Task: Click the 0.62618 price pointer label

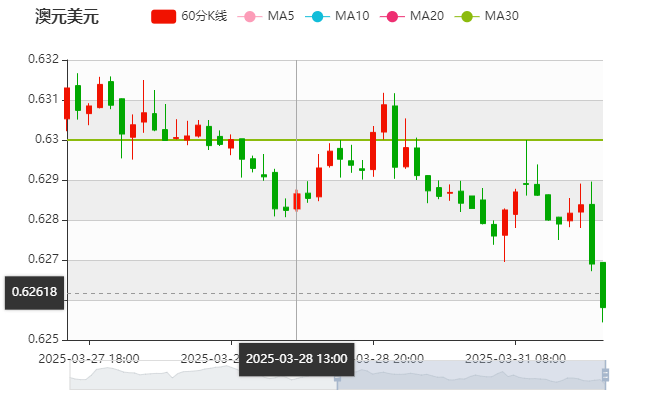Action: [x=35, y=293]
